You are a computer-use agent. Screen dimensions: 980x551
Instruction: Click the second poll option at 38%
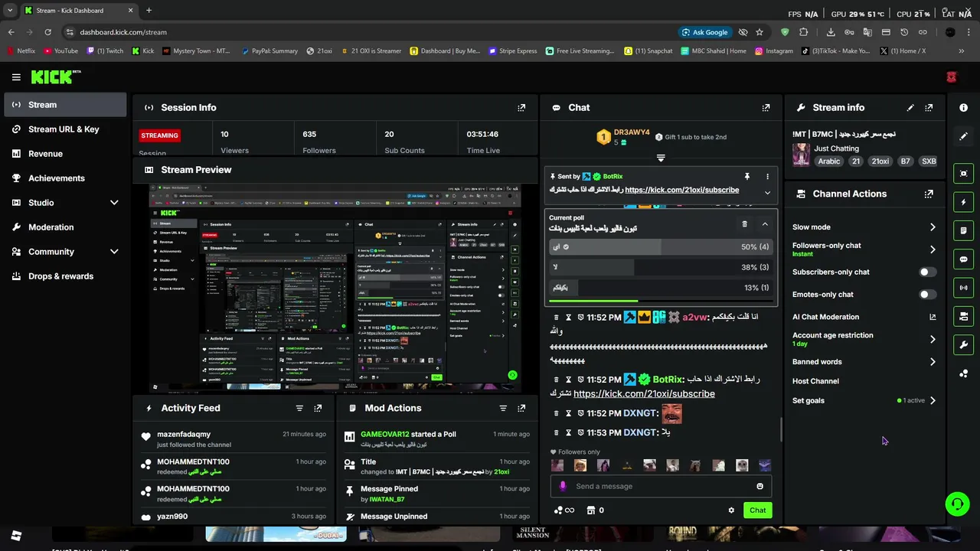click(x=660, y=267)
